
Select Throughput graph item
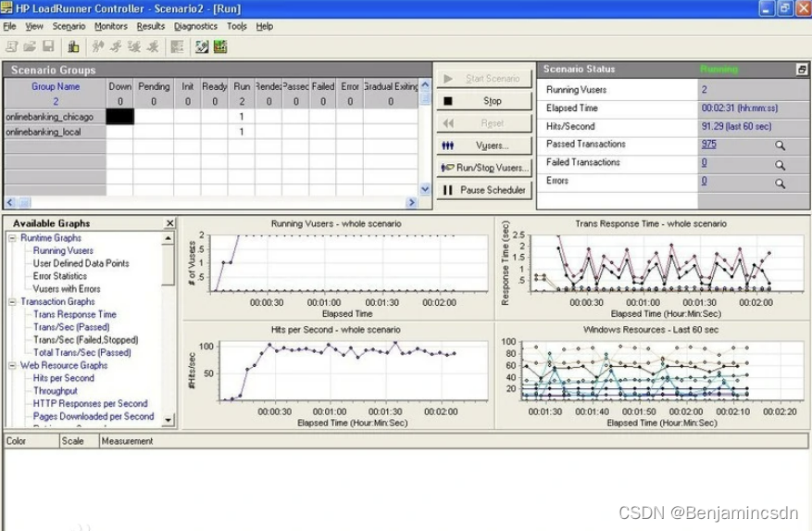coord(56,391)
